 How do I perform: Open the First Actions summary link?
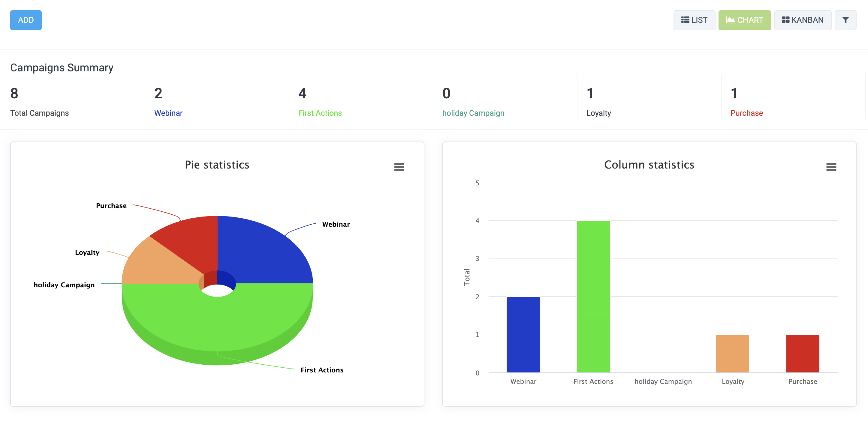pos(320,113)
